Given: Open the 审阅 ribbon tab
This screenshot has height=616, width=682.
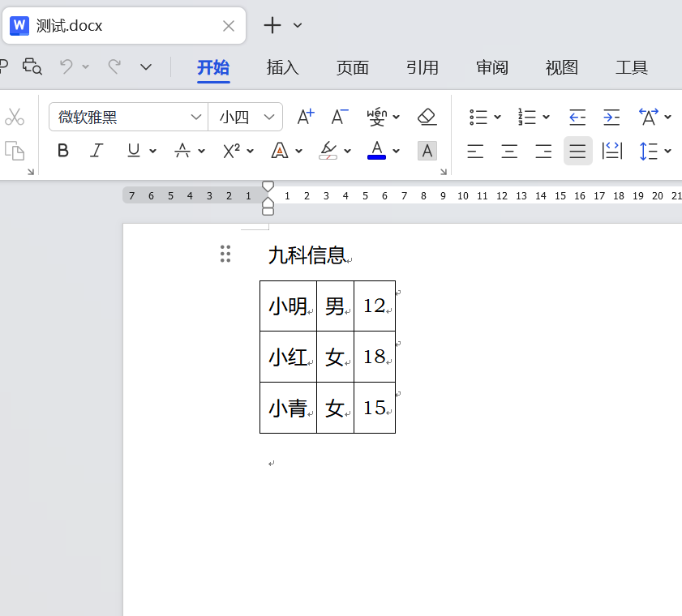Looking at the screenshot, I should pos(491,67).
